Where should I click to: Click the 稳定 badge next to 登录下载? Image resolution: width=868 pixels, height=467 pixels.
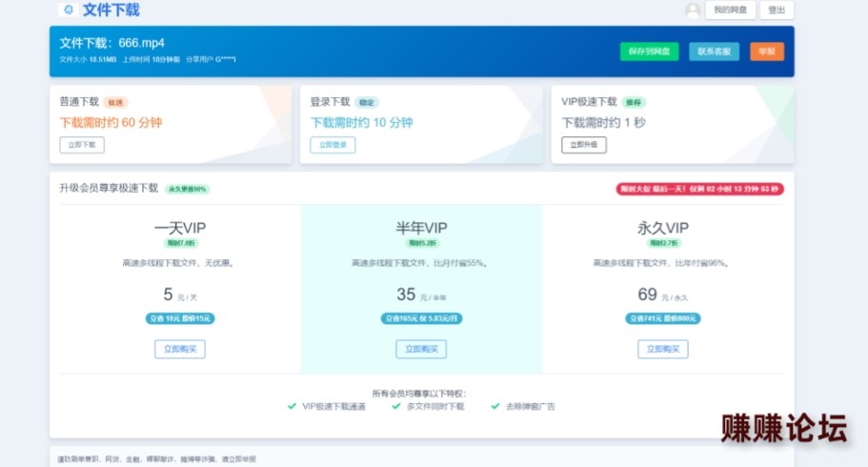[367, 103]
